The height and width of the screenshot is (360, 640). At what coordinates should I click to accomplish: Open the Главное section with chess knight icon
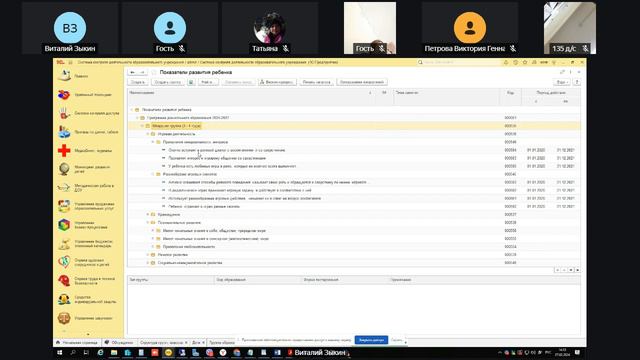(x=88, y=76)
